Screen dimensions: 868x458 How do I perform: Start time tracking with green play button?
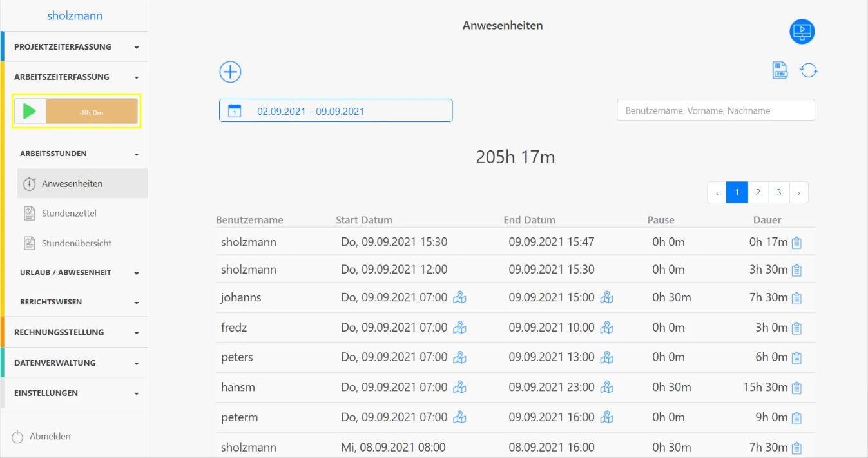point(30,112)
